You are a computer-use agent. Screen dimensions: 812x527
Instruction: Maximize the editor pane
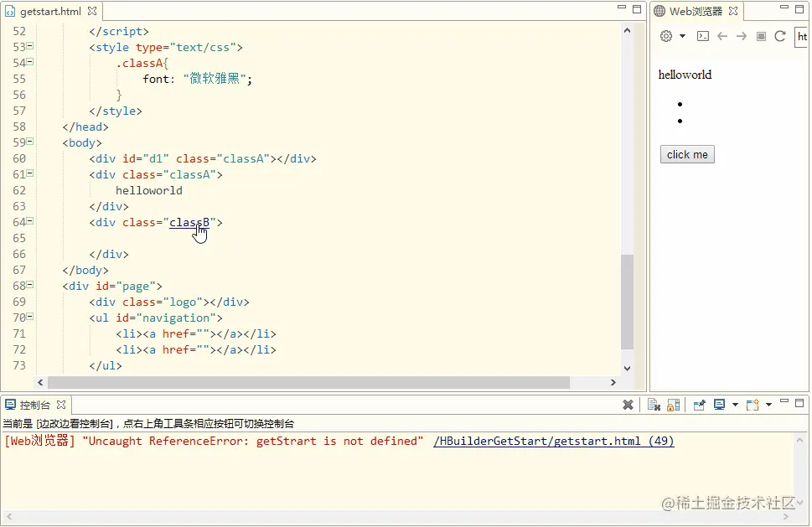click(637, 9)
